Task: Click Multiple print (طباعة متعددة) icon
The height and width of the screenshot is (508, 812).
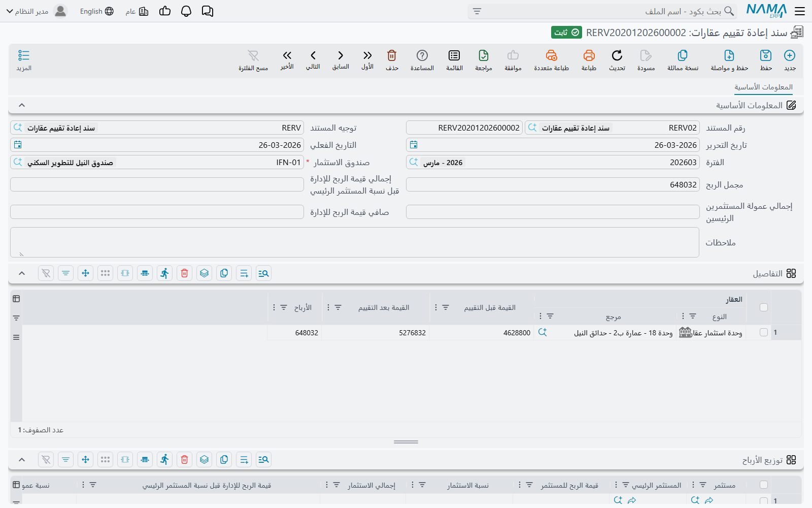Action: [x=551, y=55]
